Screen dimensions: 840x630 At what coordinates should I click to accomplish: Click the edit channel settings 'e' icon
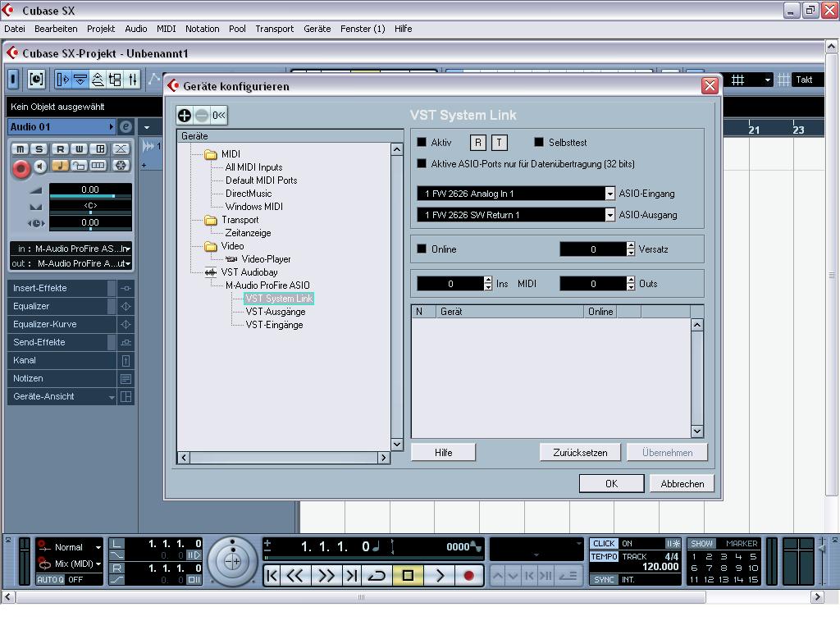tap(126, 127)
